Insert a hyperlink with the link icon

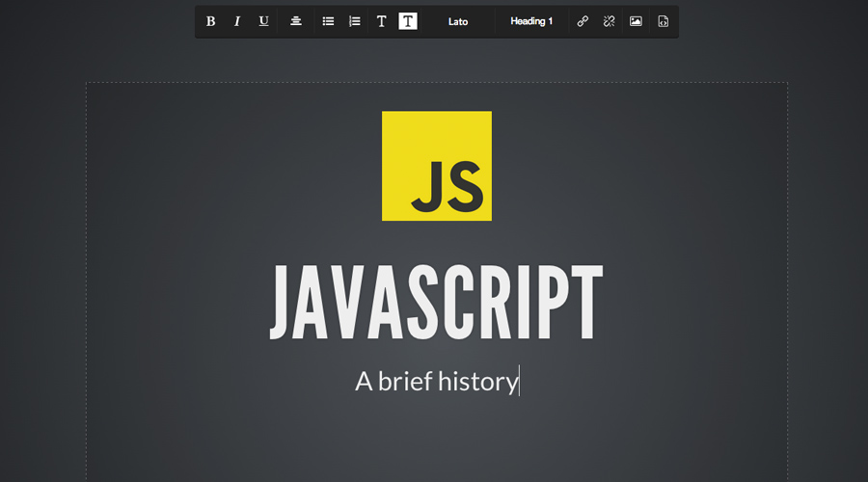(x=583, y=21)
